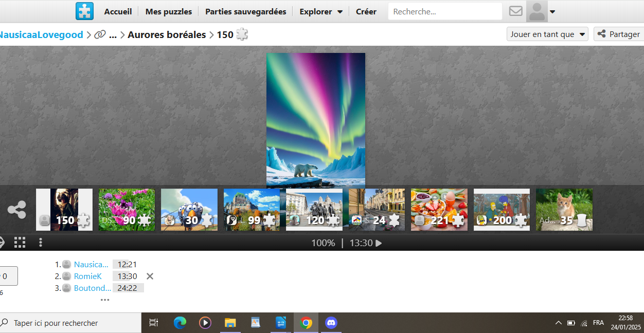Screen dimensions: 644x333
Task: Focus the Recherche search field
Action: pyautogui.click(x=445, y=11)
